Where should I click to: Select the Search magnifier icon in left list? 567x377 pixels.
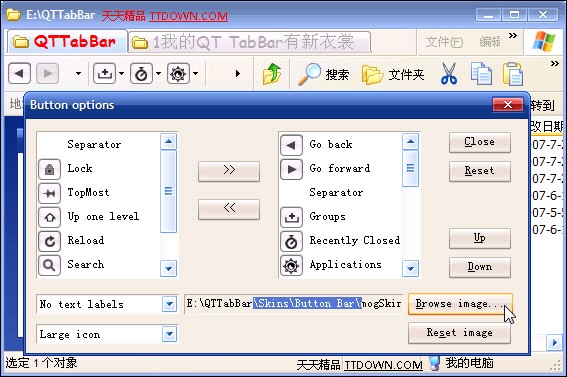pyautogui.click(x=49, y=265)
